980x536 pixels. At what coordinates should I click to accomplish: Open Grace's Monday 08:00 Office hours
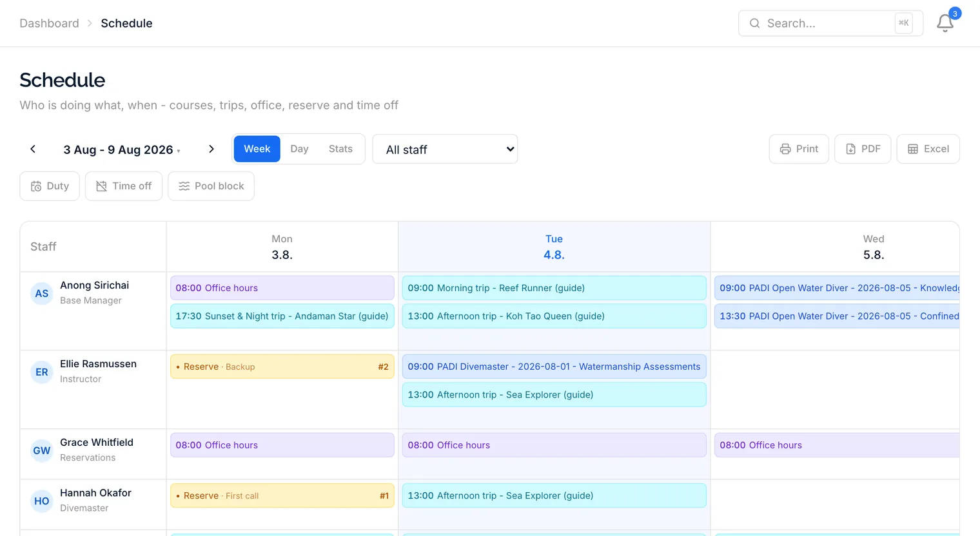tap(282, 445)
